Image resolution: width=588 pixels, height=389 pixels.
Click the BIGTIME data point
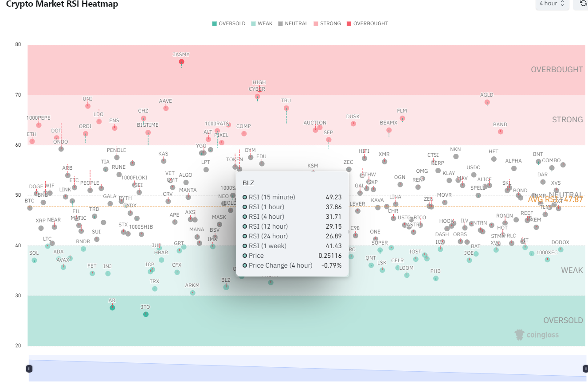148,132
